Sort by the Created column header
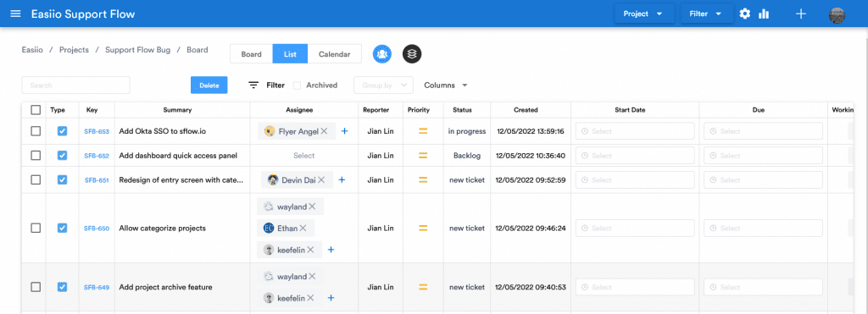 pyautogui.click(x=526, y=110)
